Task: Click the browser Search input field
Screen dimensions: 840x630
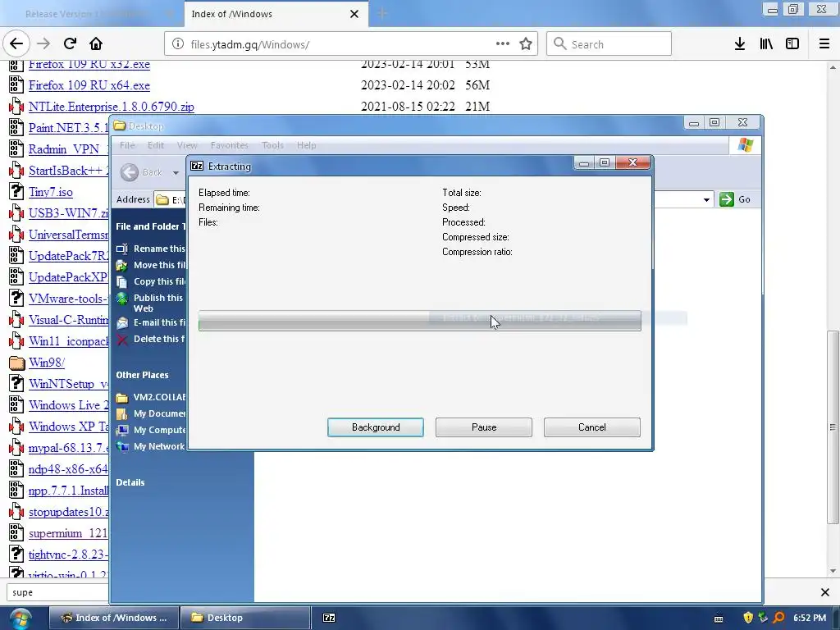Action: pyautogui.click(x=609, y=44)
